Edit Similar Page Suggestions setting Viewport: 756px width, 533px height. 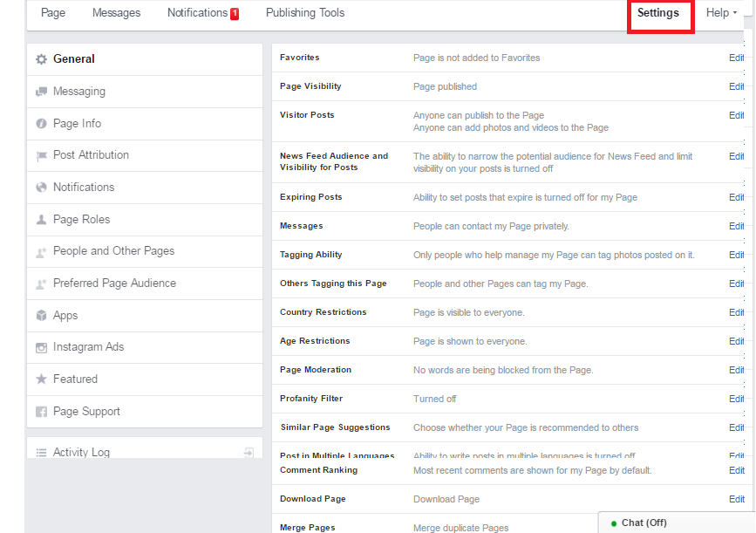(x=736, y=427)
